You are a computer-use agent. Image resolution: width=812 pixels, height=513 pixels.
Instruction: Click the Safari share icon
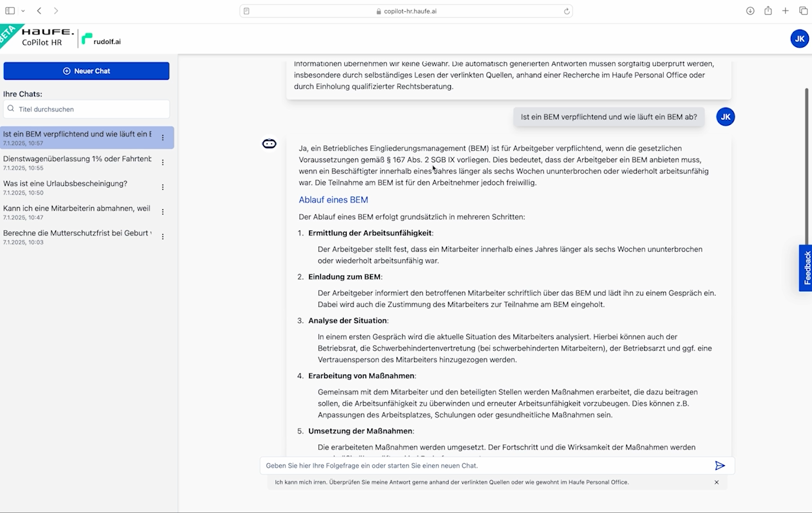tap(768, 10)
